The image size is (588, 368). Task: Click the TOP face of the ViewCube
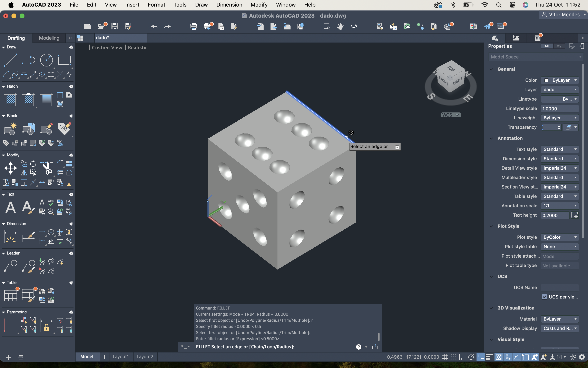pos(451,68)
